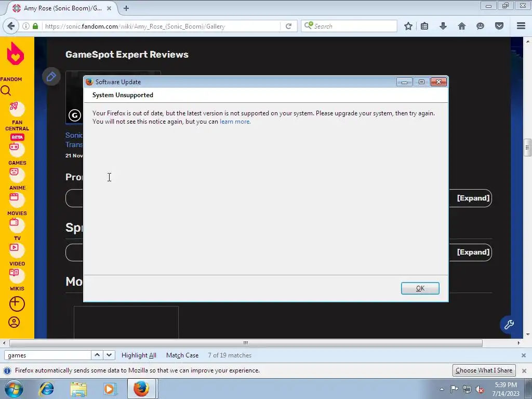Bookmark this page with the star icon

[408, 26]
